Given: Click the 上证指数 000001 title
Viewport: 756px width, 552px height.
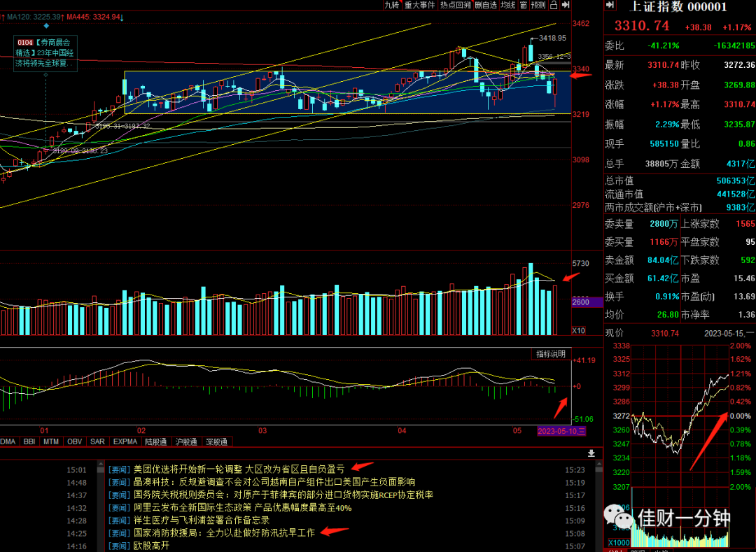Looking at the screenshot, I should (678, 7).
